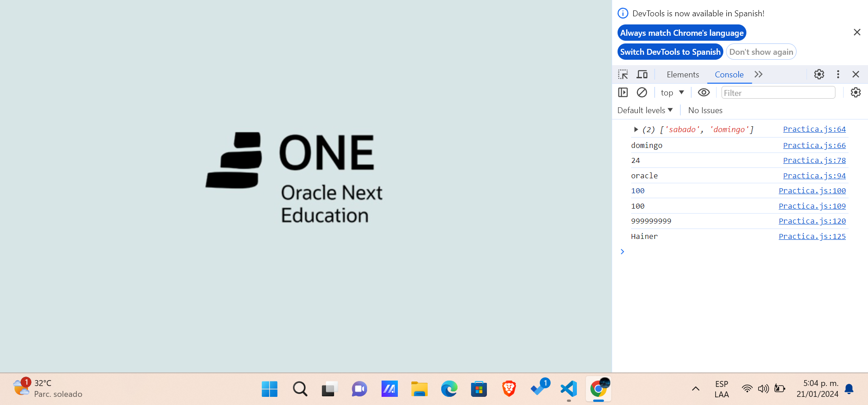
Task: Click Switch DevTools to Spanish button
Action: [x=670, y=52]
